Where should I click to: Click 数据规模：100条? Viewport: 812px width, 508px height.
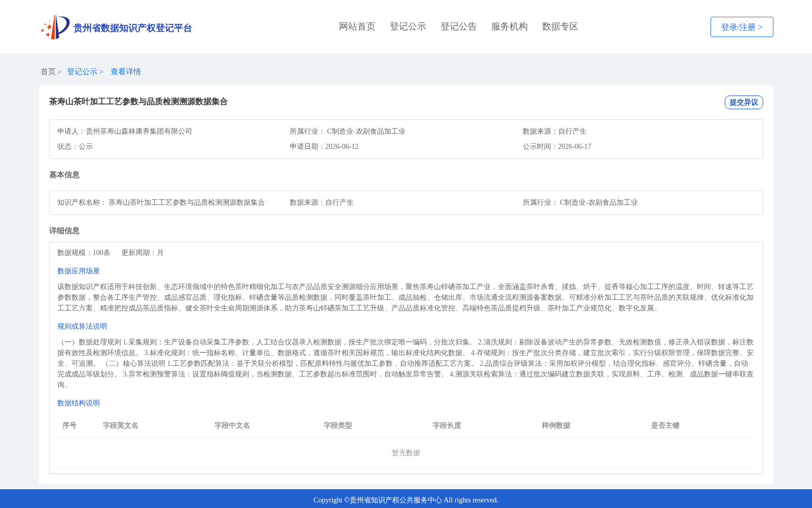pyautogui.click(x=84, y=252)
